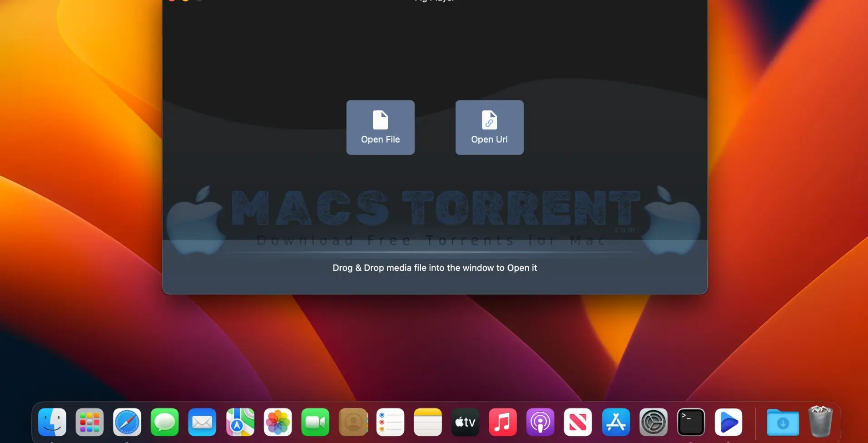This screenshot has width=868, height=443.
Task: Launch Apple TV from the dock
Action: point(465,422)
